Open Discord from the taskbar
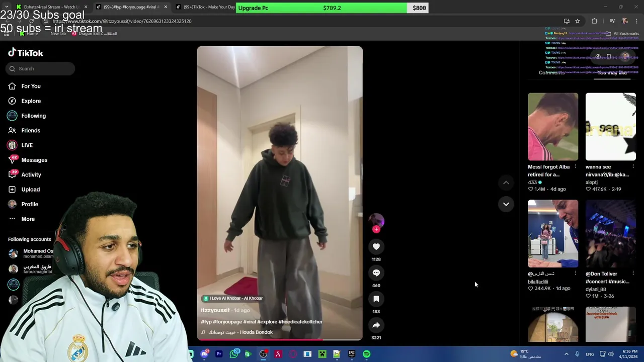Viewport: 644px width, 362px height. (204, 354)
